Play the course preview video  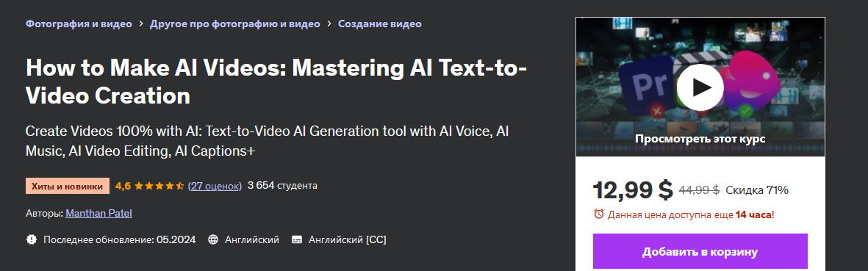pyautogui.click(x=700, y=87)
